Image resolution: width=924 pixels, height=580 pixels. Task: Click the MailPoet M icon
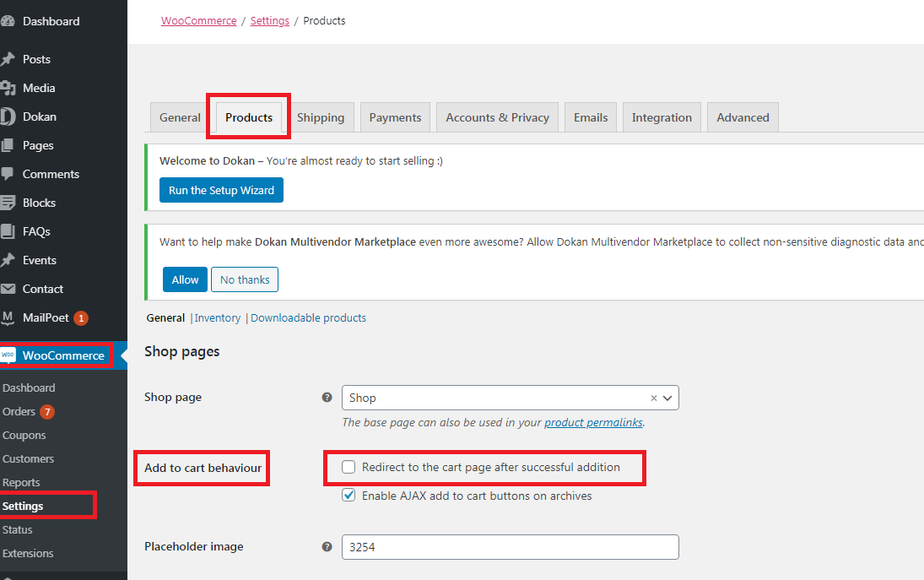7,317
